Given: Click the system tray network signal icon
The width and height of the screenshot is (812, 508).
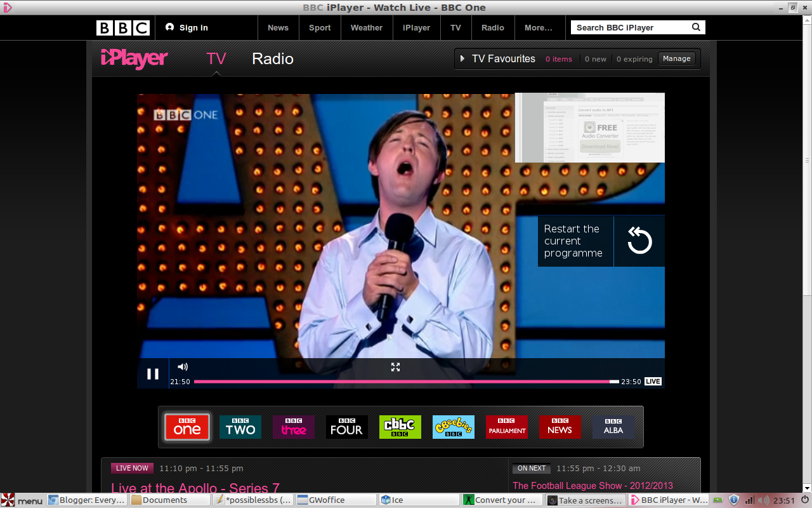Looking at the screenshot, I should [x=749, y=500].
